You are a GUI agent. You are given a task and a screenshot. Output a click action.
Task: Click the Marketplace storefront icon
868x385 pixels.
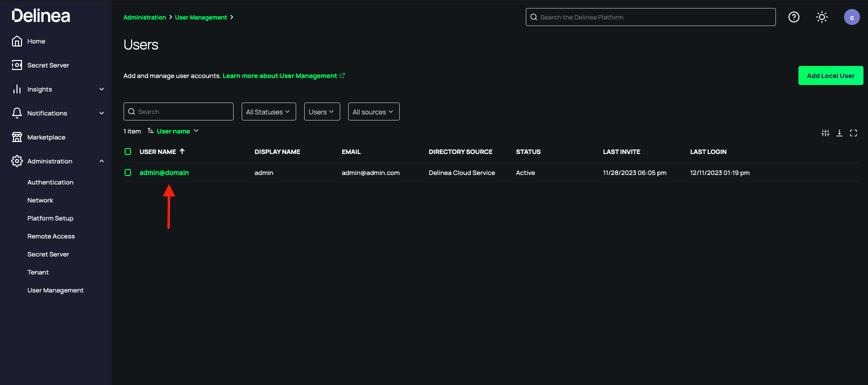[17, 137]
